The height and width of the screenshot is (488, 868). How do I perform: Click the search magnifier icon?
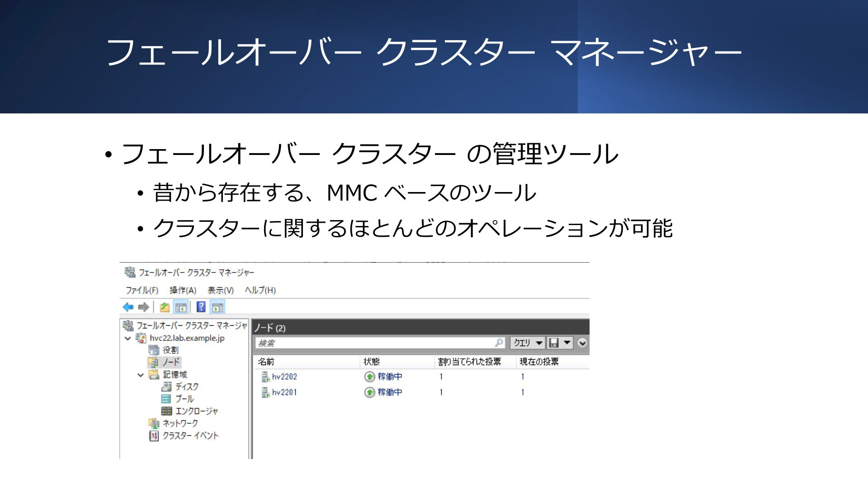click(x=499, y=343)
